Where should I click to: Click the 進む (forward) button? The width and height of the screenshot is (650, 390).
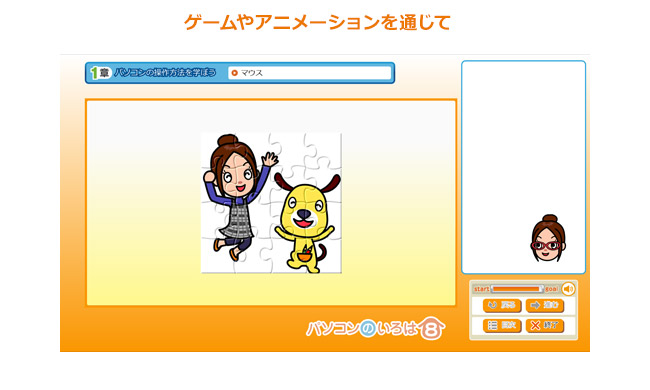545,305
